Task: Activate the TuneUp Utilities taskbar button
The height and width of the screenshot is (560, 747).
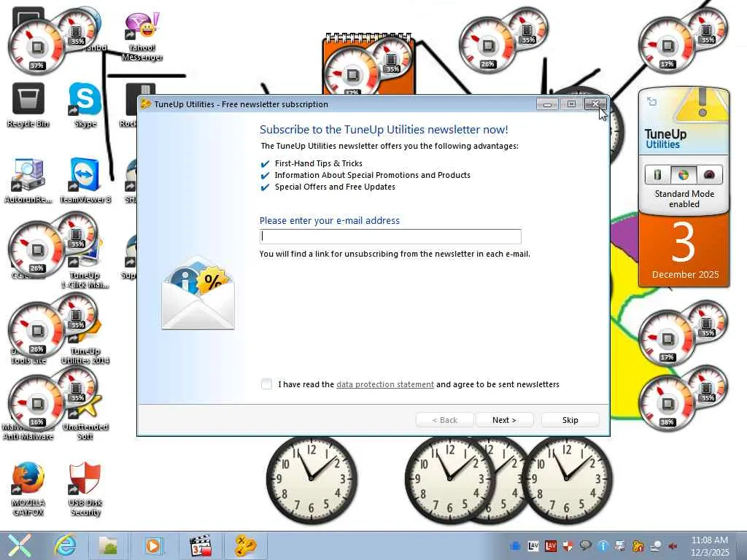Action: (x=246, y=545)
